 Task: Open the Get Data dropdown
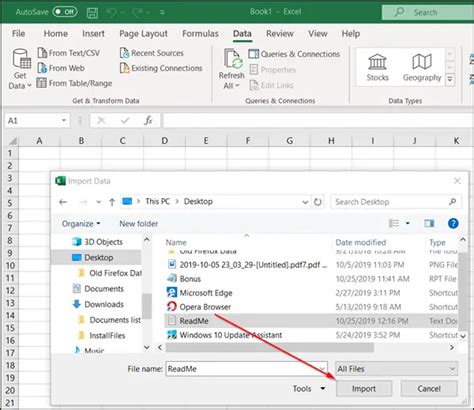click(20, 69)
